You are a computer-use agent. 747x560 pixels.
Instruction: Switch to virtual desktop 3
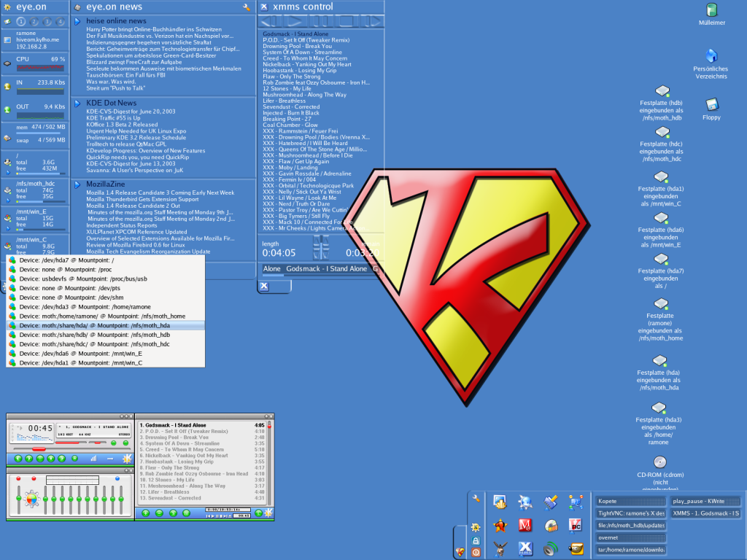click(47, 21)
